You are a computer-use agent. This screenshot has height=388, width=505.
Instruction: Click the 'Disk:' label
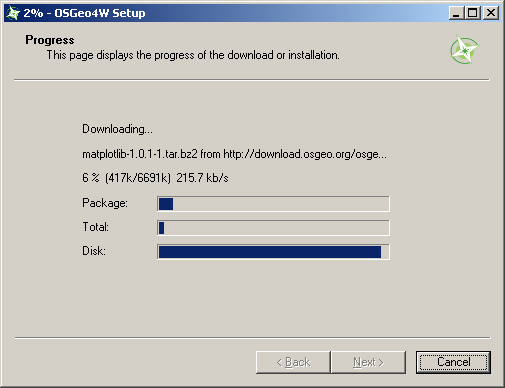point(94,251)
